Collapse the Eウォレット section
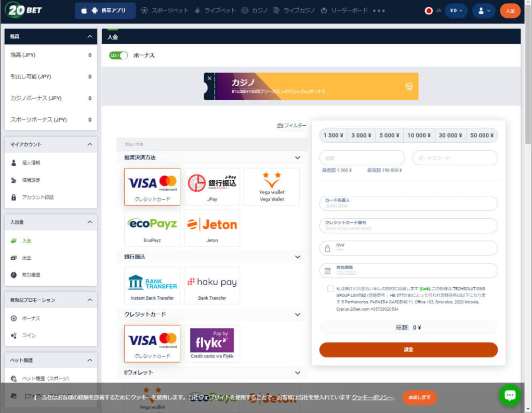This screenshot has height=413, width=532. coord(298,372)
